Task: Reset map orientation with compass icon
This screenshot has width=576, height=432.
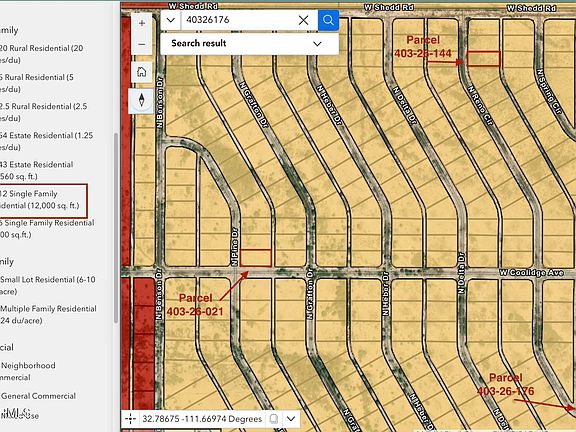Action: [142, 100]
